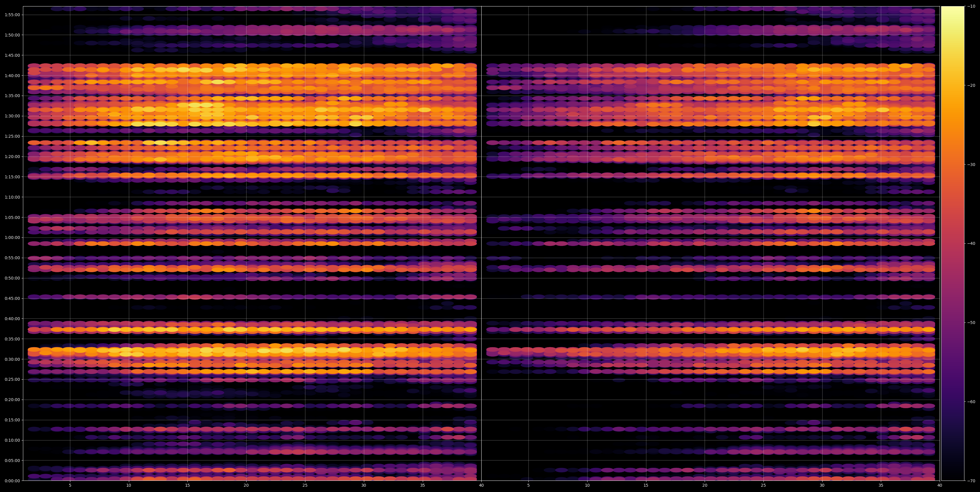
Task: Click the colorbar label −10
Action: (971, 6)
